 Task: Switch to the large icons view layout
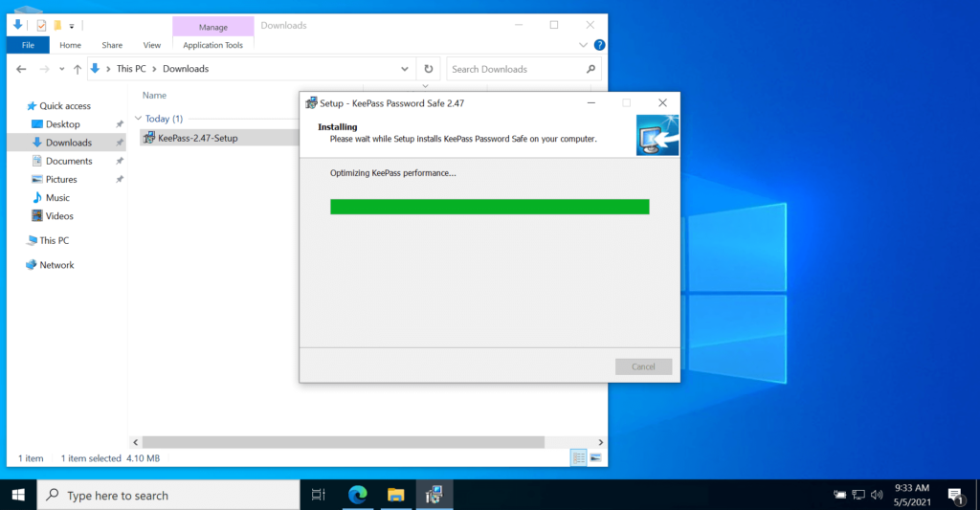pyautogui.click(x=595, y=458)
